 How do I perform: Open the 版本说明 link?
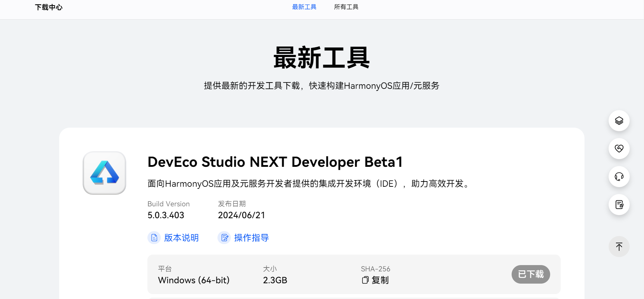[x=181, y=238]
